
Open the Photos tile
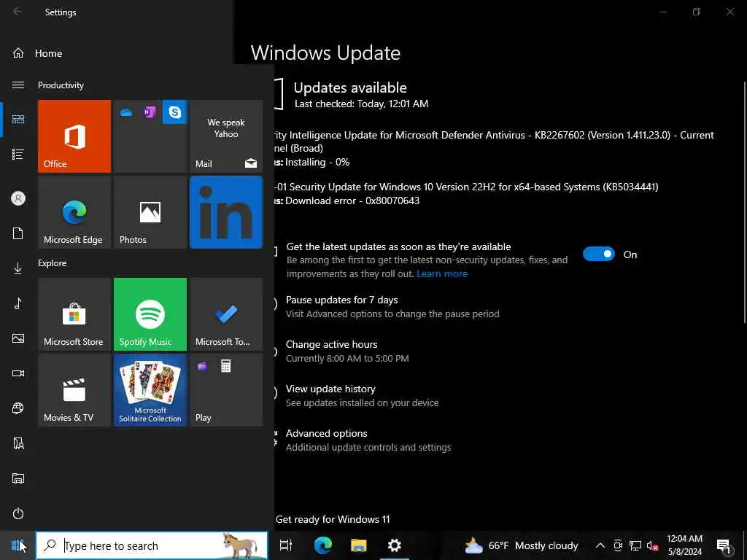coord(150,212)
